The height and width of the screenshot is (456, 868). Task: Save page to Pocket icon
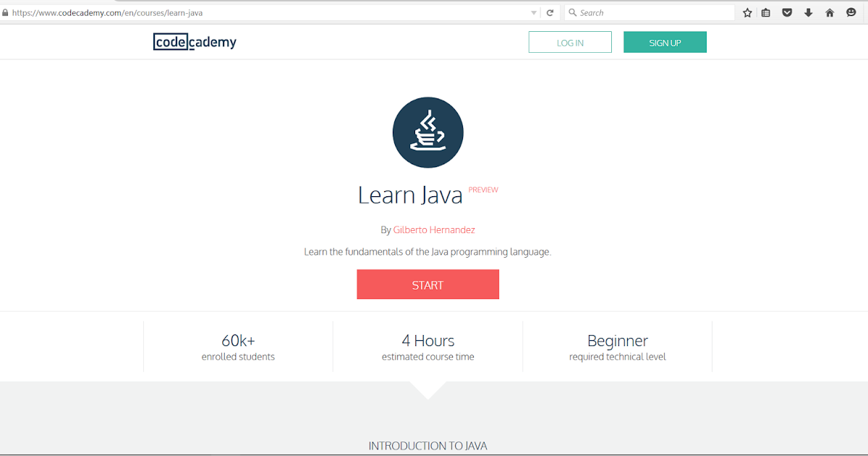[787, 13]
